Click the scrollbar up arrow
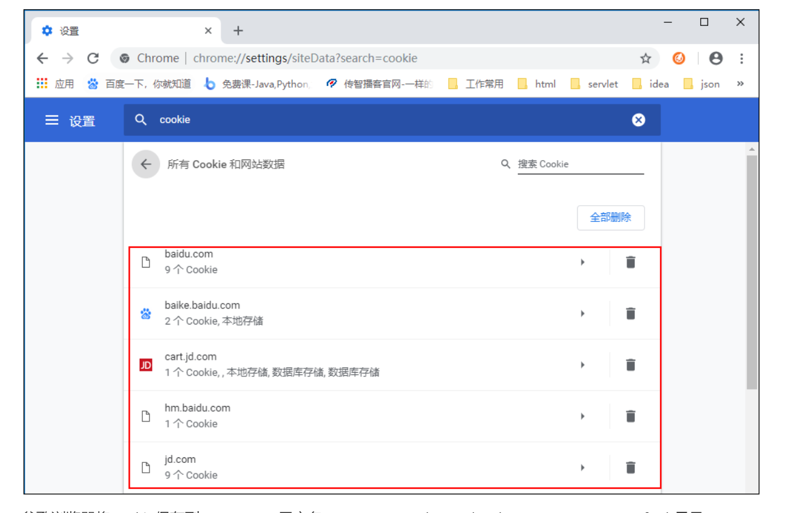 tap(751, 149)
